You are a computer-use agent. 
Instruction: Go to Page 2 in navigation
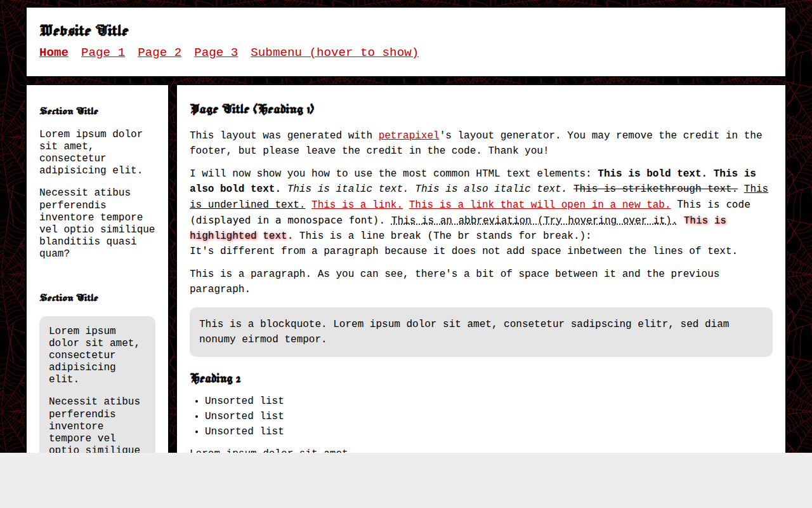point(159,53)
